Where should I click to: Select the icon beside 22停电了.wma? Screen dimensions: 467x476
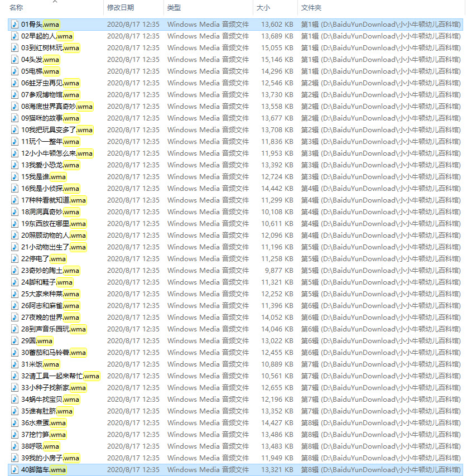[x=15, y=259]
